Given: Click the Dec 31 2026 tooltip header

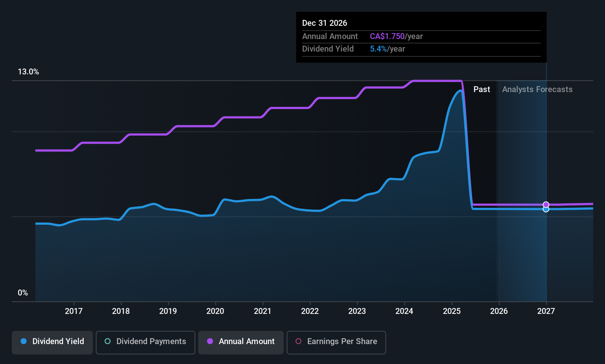Looking at the screenshot, I should pyautogui.click(x=325, y=23).
